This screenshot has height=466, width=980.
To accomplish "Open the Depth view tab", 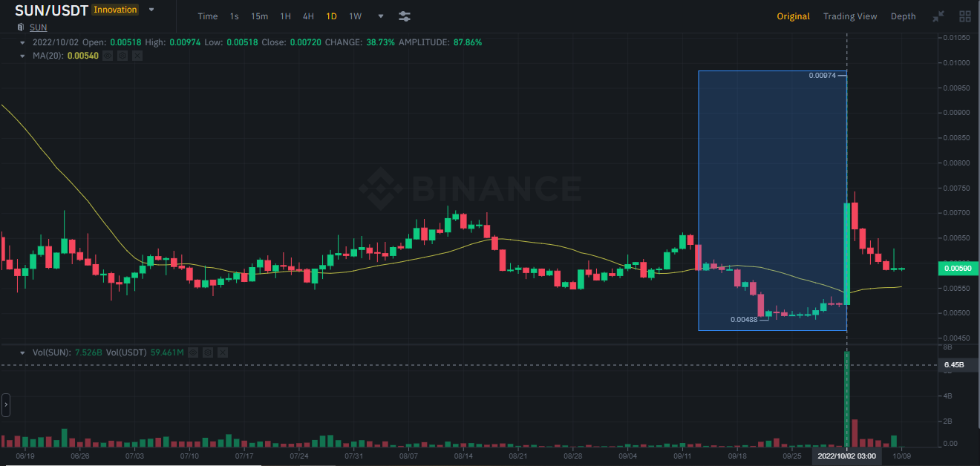I will (x=903, y=16).
